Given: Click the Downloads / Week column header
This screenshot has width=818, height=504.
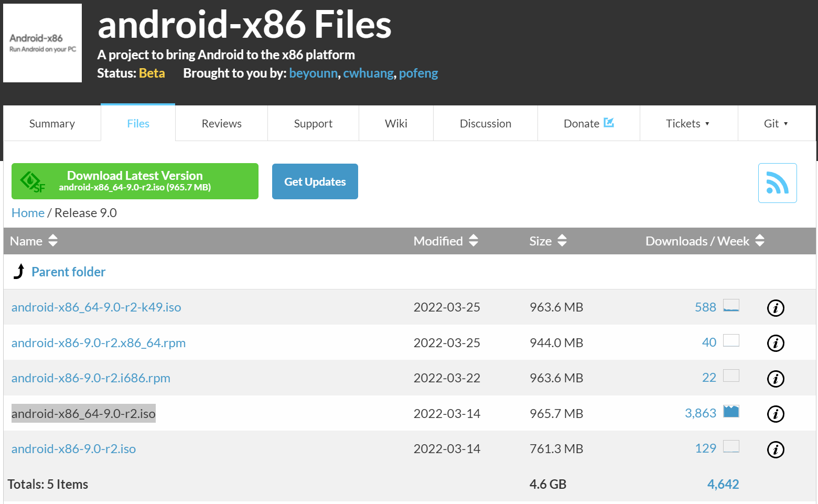Looking at the screenshot, I should [x=697, y=241].
